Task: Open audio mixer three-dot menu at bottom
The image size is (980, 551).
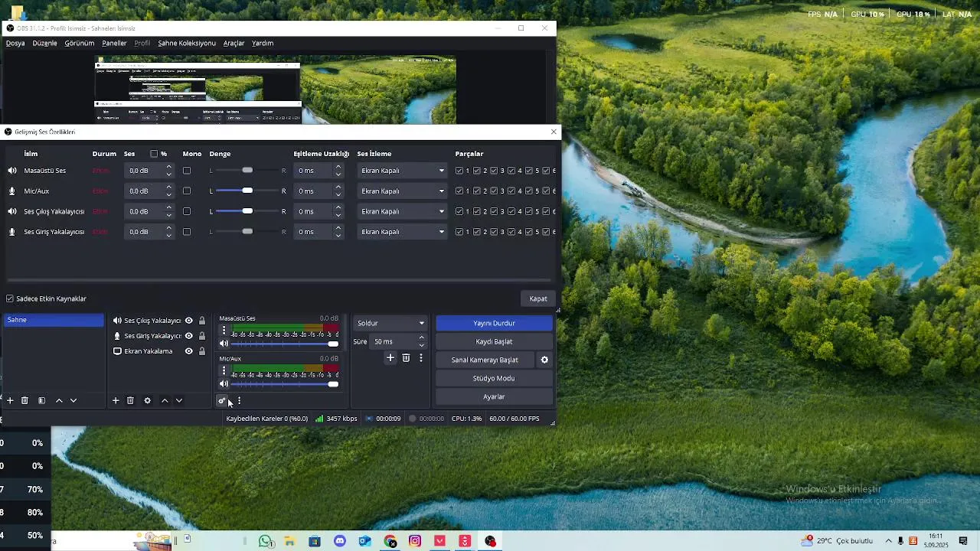Action: (x=239, y=400)
